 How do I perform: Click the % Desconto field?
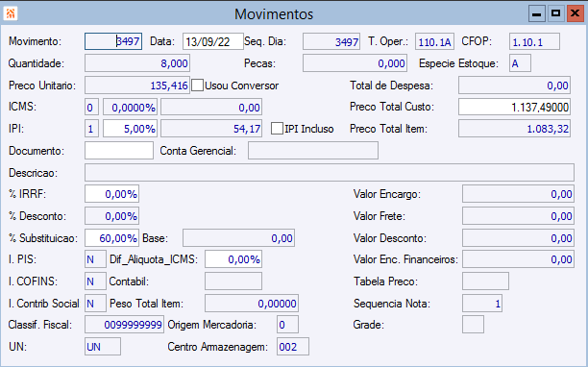(111, 216)
